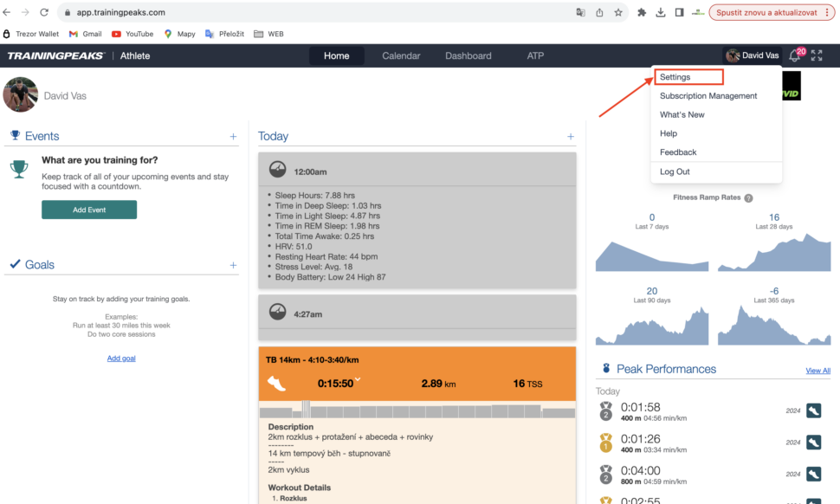Open the browser extensions puzzle icon
The image size is (840, 504).
click(641, 12)
